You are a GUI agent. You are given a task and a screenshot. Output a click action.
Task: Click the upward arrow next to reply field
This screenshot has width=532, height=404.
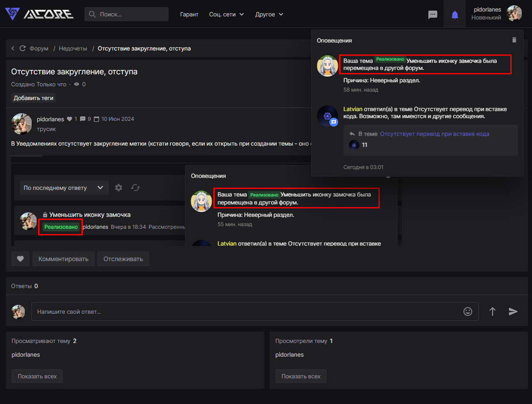pos(492,312)
